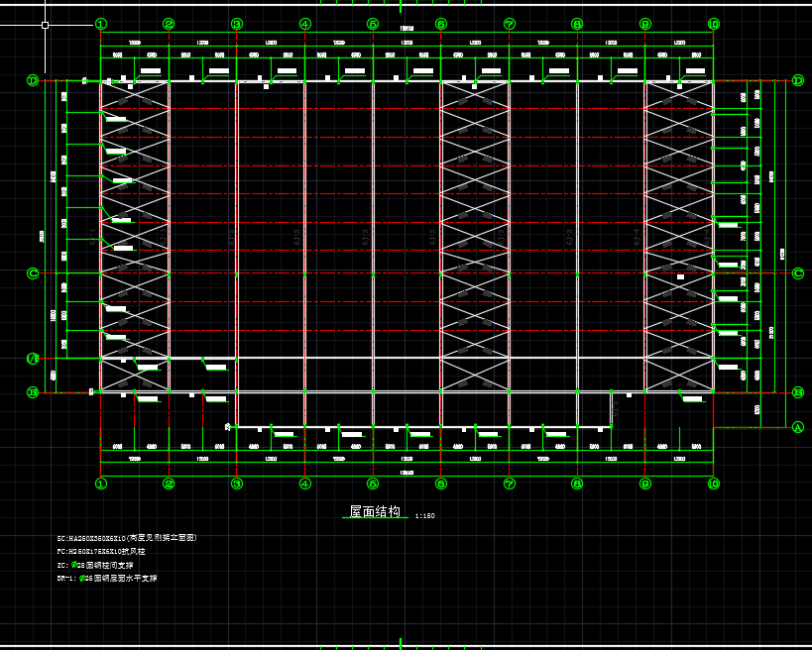This screenshot has height=650, width=812.
Task: Click bottom-row grid bubble number 1
Action: [100, 484]
